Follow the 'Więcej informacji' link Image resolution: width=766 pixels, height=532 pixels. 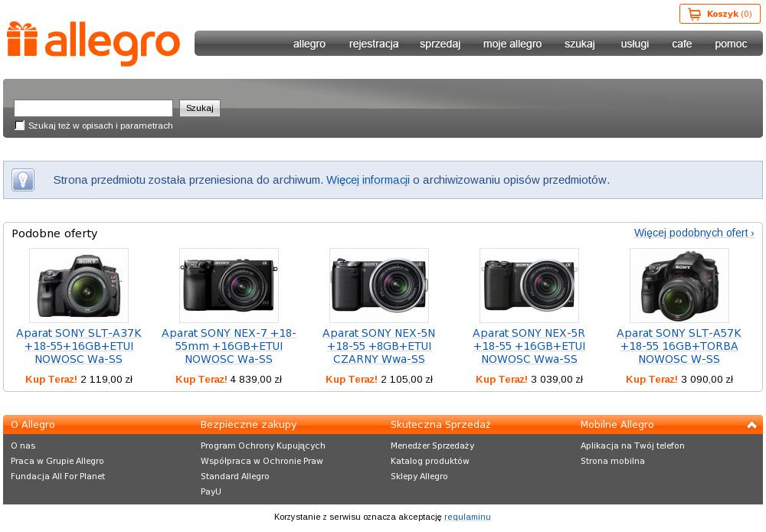tap(368, 180)
